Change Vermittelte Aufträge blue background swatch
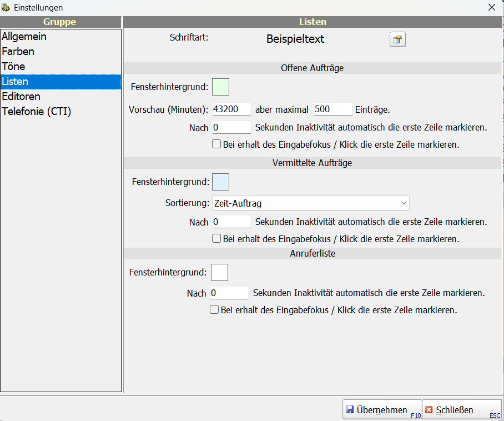 [220, 182]
